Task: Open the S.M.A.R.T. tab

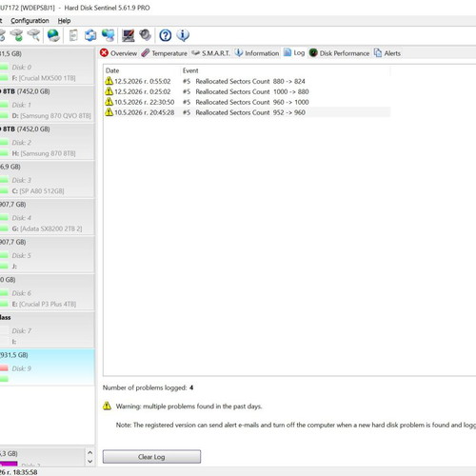Action: (x=211, y=53)
